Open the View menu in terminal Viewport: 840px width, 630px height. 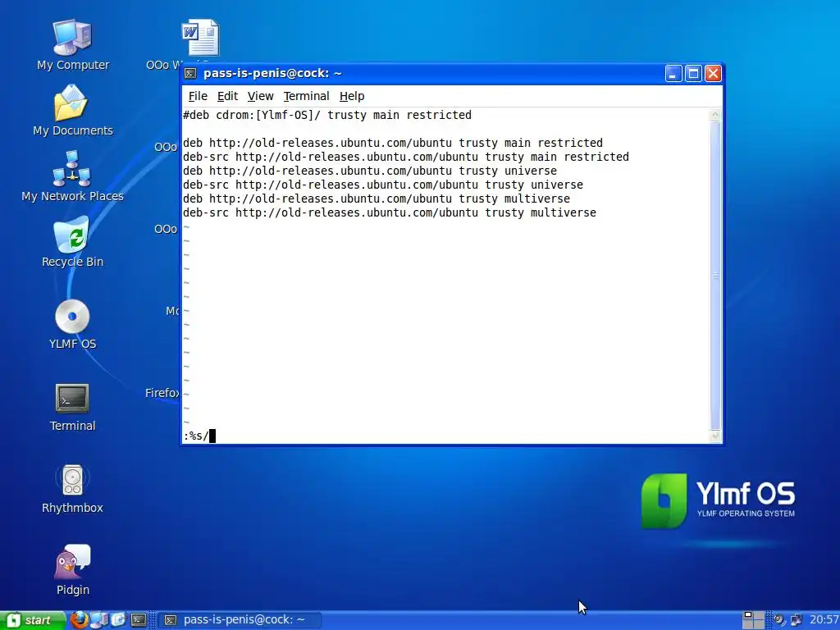(260, 97)
